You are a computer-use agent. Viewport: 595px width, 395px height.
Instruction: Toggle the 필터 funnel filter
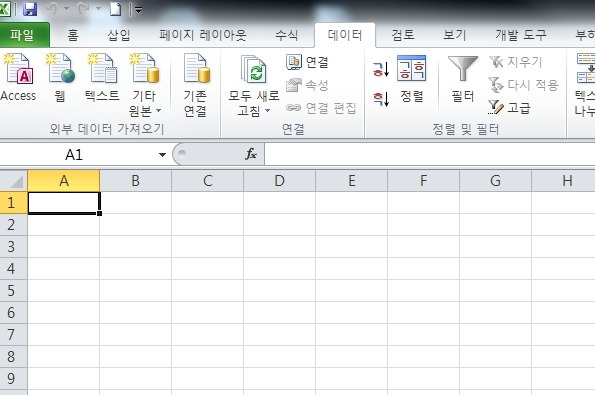463,79
